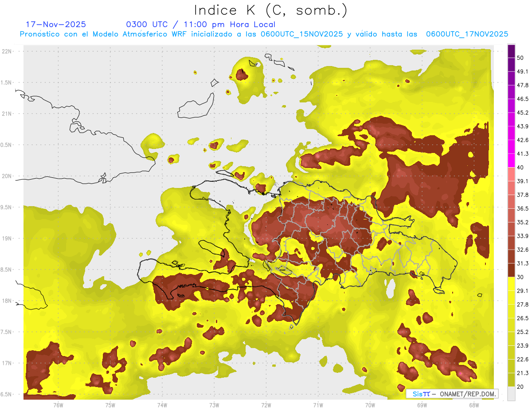Click the '17N' latitude label
Image resolution: width=532 pixels, height=411 pixels.
[8, 363]
